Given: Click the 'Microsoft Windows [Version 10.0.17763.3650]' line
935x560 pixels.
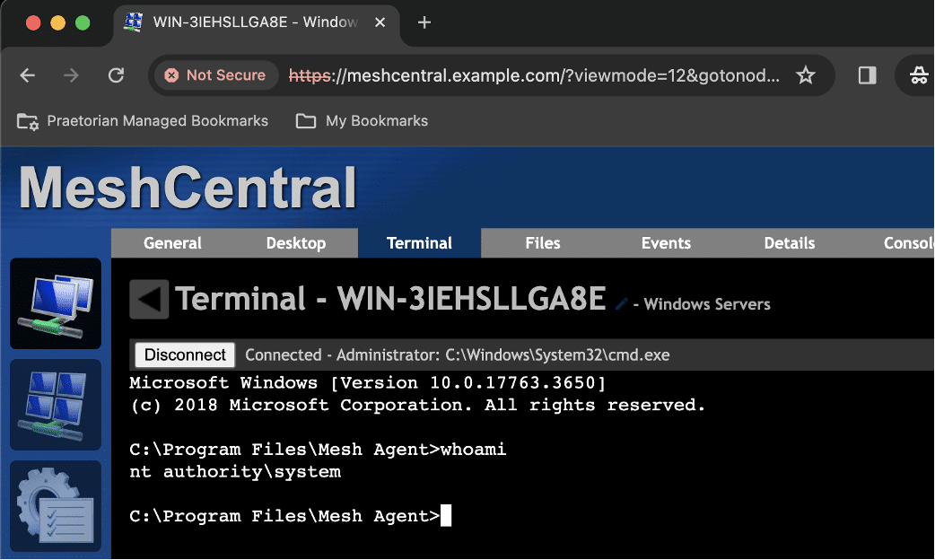Looking at the screenshot, I should click(x=368, y=383).
